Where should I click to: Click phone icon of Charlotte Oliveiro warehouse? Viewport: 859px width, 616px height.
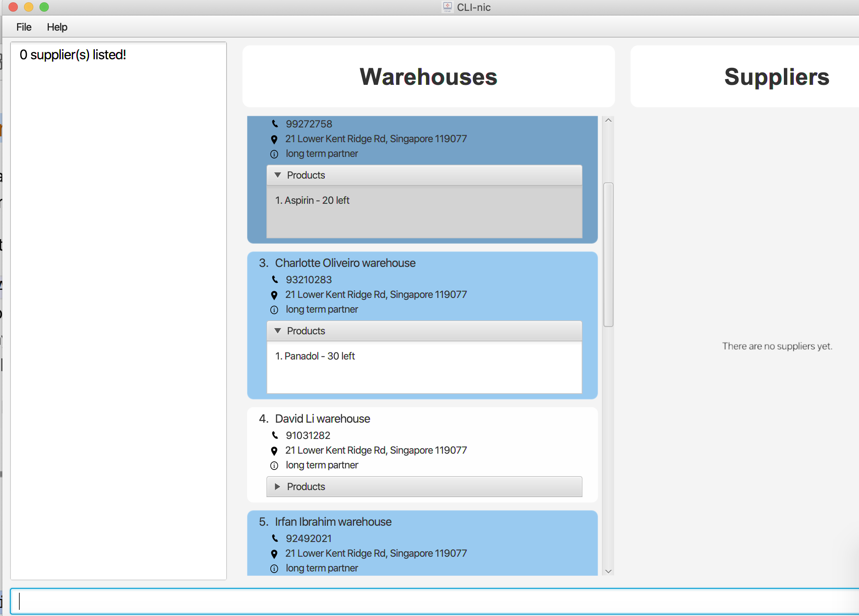tap(275, 279)
